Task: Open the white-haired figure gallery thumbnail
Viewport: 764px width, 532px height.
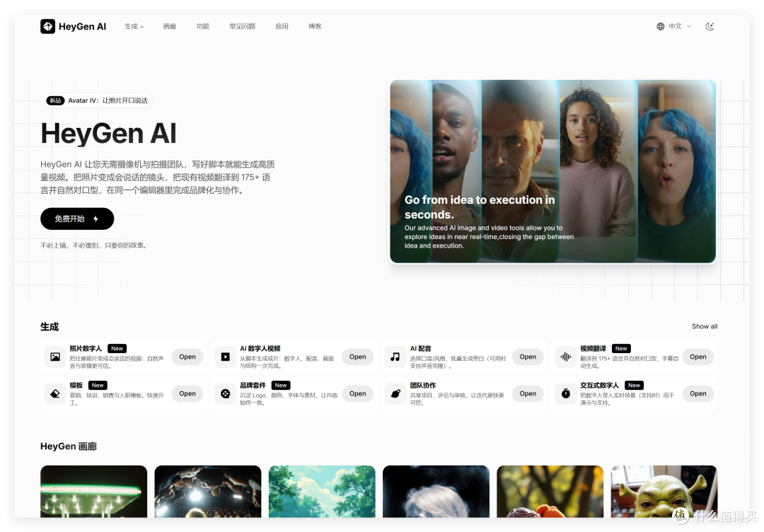Action: coord(436,491)
